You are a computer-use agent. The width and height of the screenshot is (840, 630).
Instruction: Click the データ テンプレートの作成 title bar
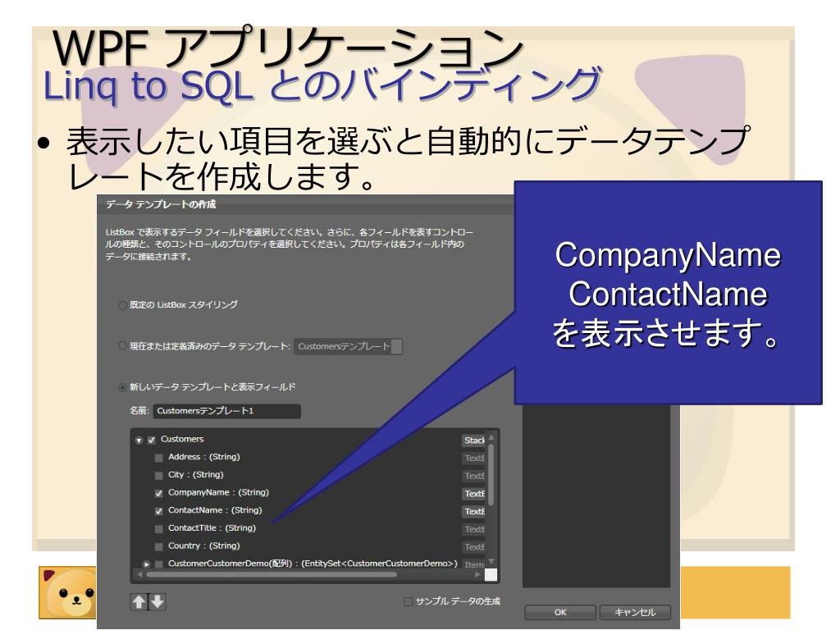pyautogui.click(x=305, y=204)
